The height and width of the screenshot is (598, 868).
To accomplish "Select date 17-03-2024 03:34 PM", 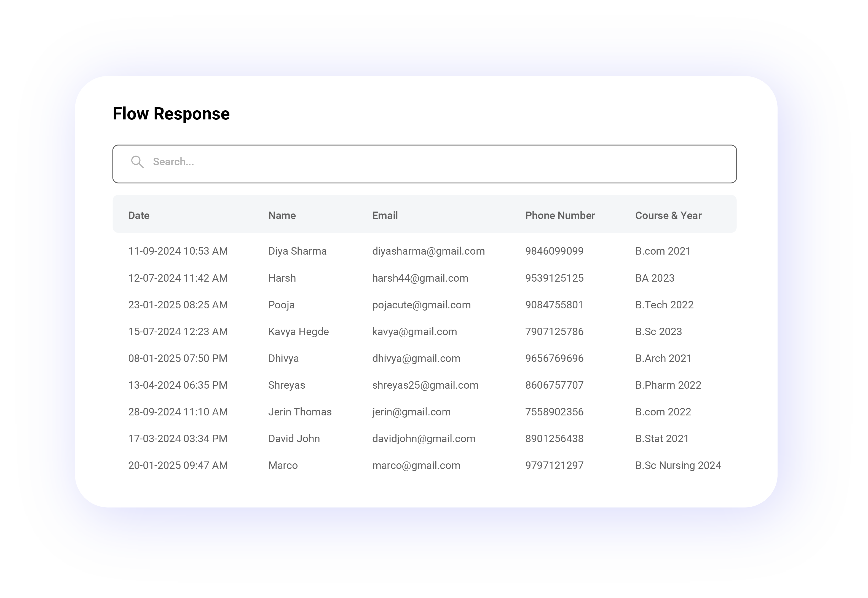I will pos(178,439).
